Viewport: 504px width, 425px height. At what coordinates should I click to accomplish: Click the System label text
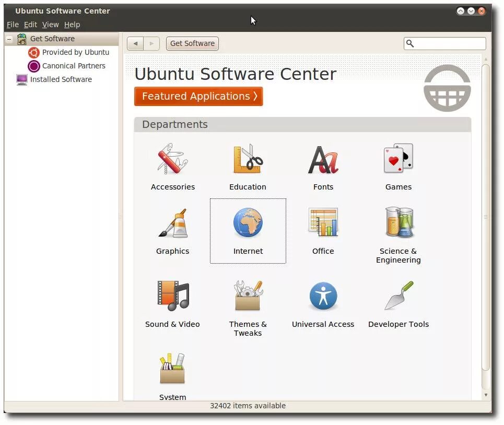click(x=172, y=397)
